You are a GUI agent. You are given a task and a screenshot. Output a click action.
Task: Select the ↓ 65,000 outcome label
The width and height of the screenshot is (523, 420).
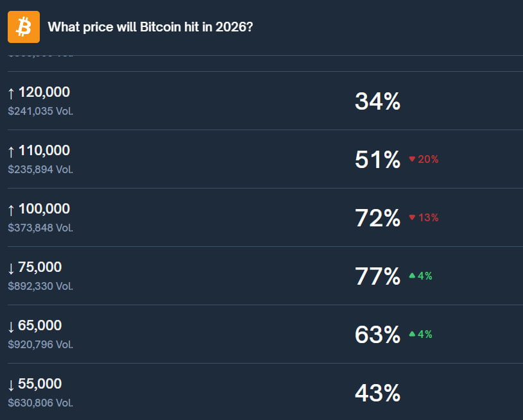tap(35, 326)
